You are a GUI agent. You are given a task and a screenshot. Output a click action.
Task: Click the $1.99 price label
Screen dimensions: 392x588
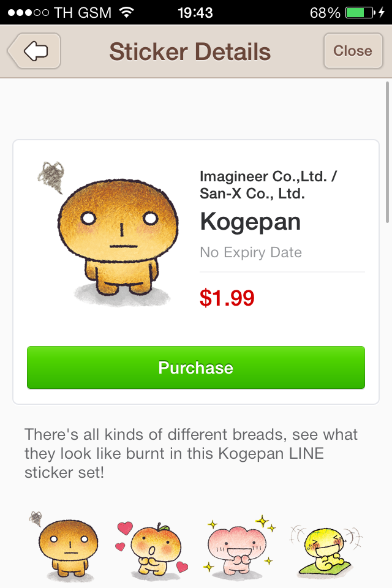pyautogui.click(x=227, y=298)
